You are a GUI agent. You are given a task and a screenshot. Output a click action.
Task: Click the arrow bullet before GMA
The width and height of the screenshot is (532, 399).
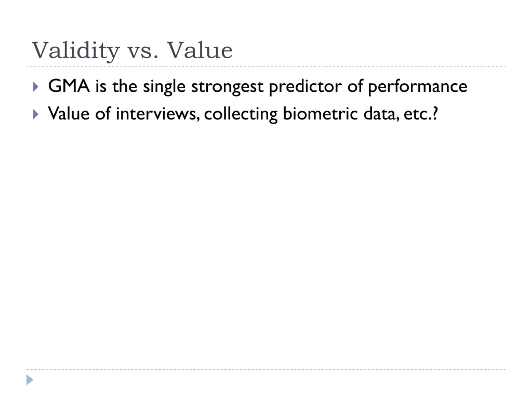point(36,87)
